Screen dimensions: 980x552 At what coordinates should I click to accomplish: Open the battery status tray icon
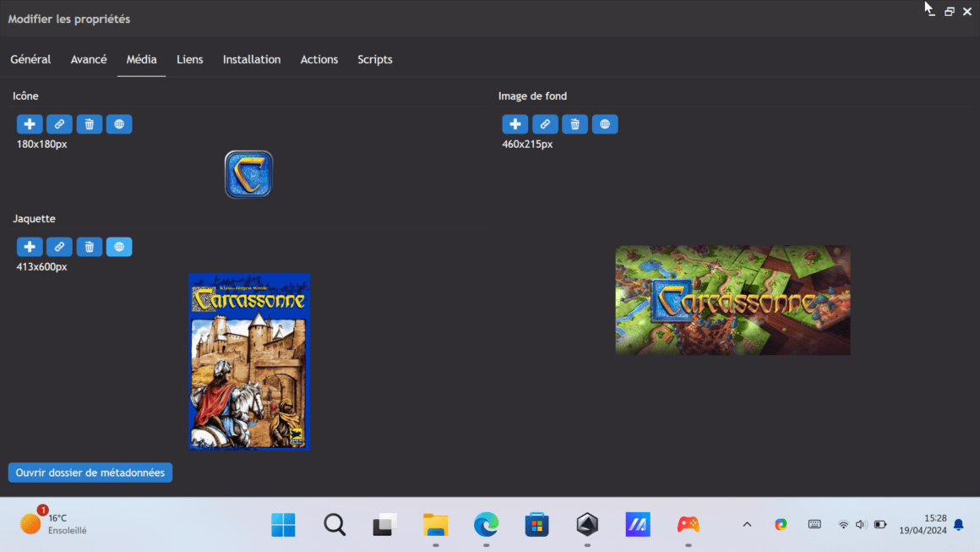click(x=880, y=524)
